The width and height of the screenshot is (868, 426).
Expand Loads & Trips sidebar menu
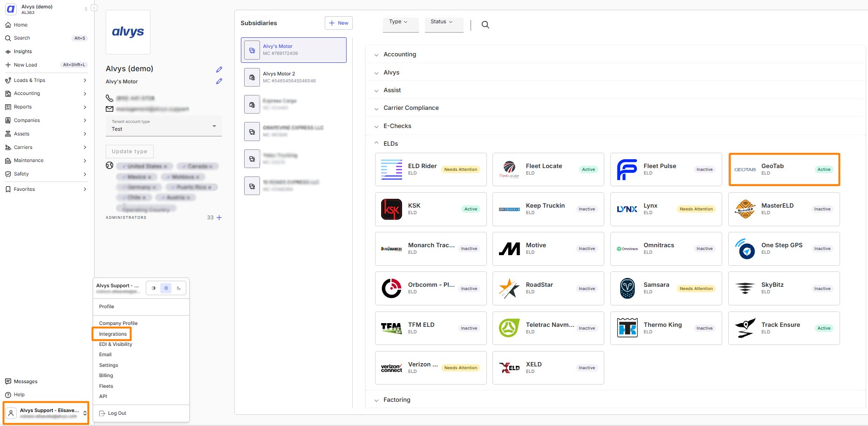[46, 80]
